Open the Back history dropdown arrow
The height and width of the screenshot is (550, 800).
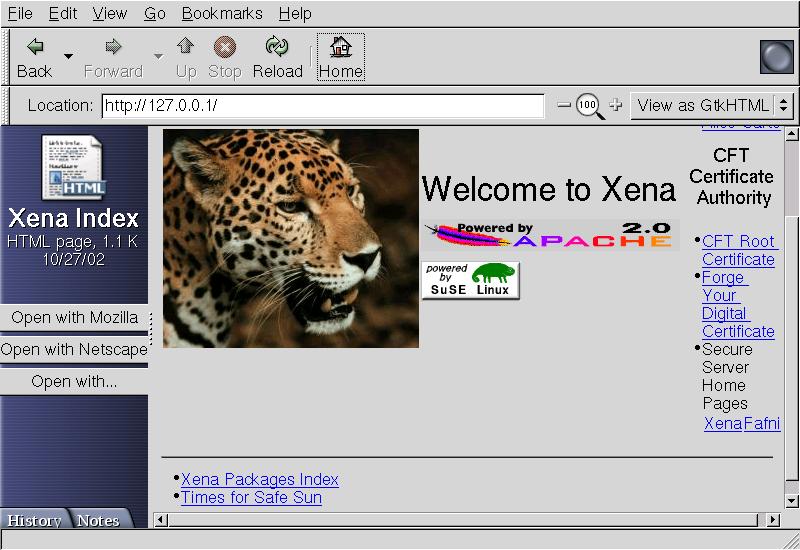(68, 57)
